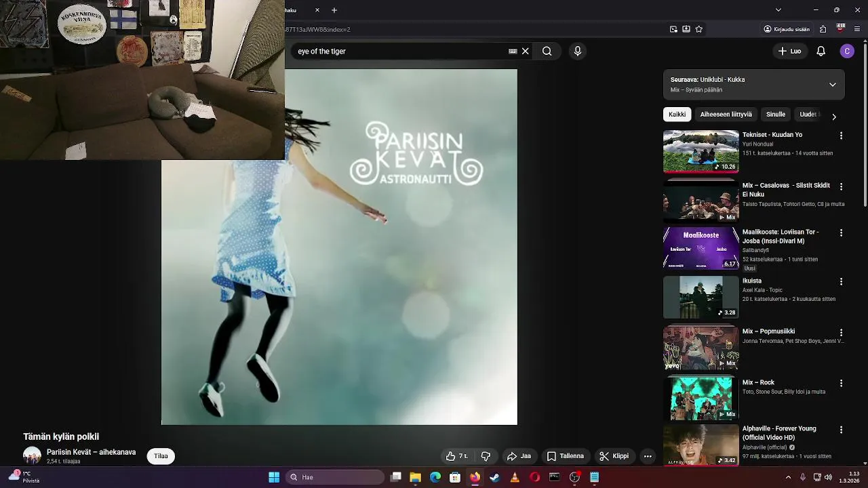Open more actions menu next to Klippi
The width and height of the screenshot is (868, 488).
[648, 456]
